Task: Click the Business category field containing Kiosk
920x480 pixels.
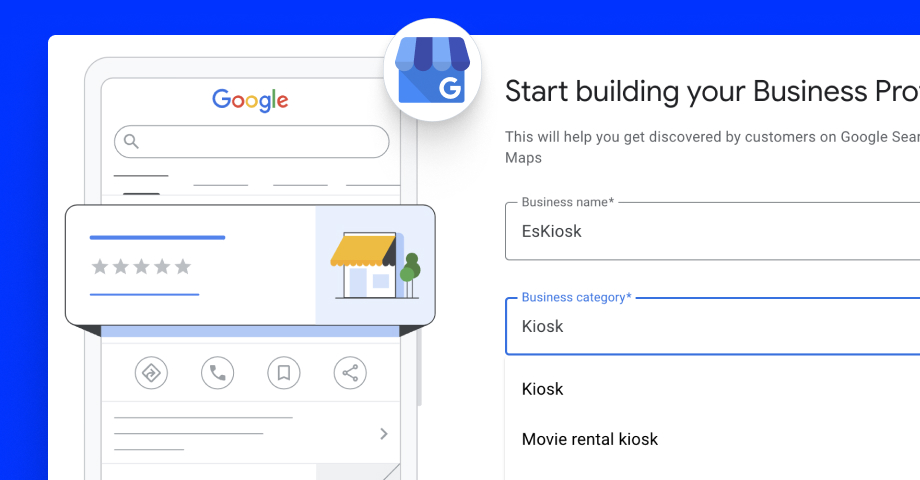Action: click(712, 326)
